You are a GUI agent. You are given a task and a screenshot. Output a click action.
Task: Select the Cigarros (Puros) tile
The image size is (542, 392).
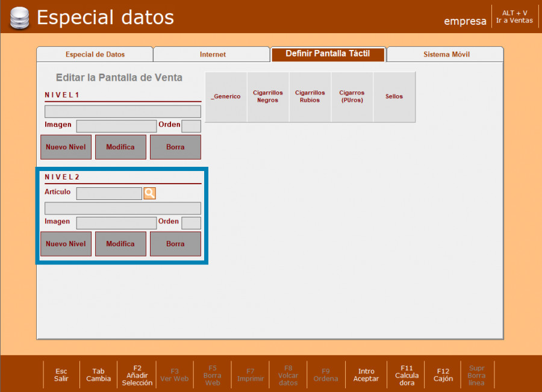coord(352,97)
